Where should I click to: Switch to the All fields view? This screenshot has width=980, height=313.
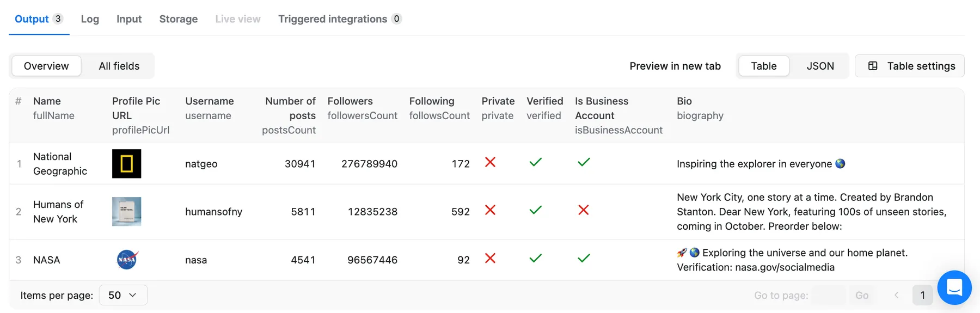(x=119, y=66)
